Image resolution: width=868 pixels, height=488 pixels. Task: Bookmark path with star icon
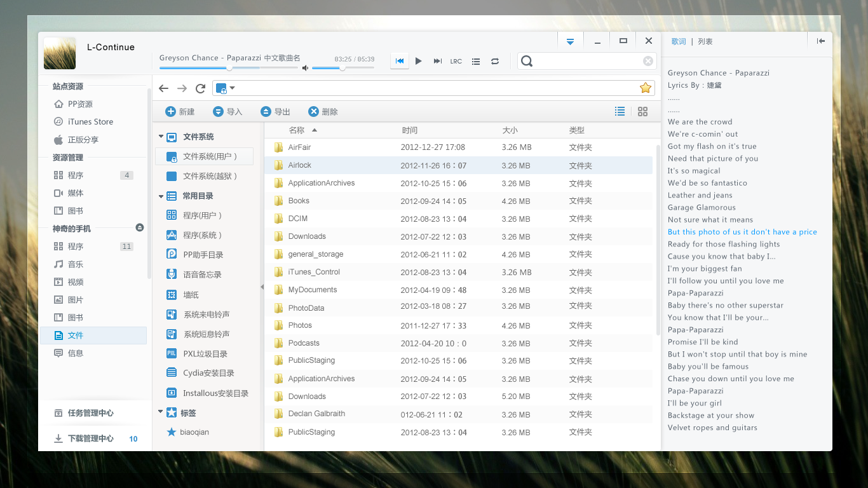tap(646, 88)
